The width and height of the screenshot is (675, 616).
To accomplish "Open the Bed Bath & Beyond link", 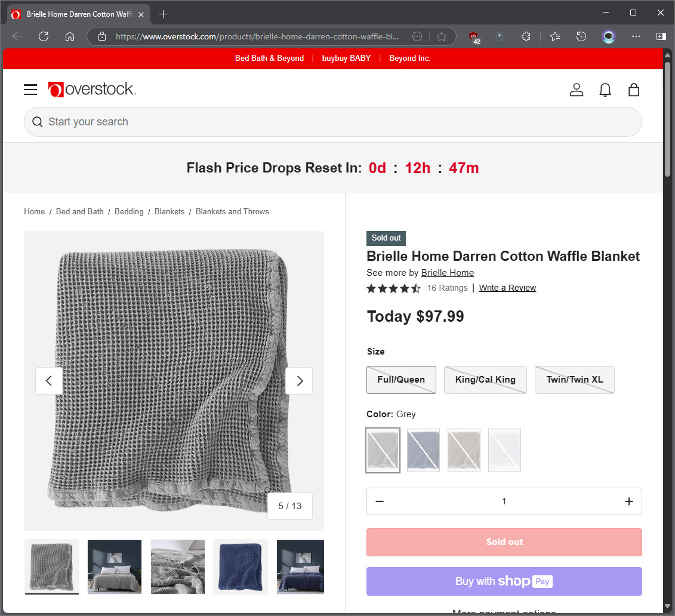I will [270, 58].
